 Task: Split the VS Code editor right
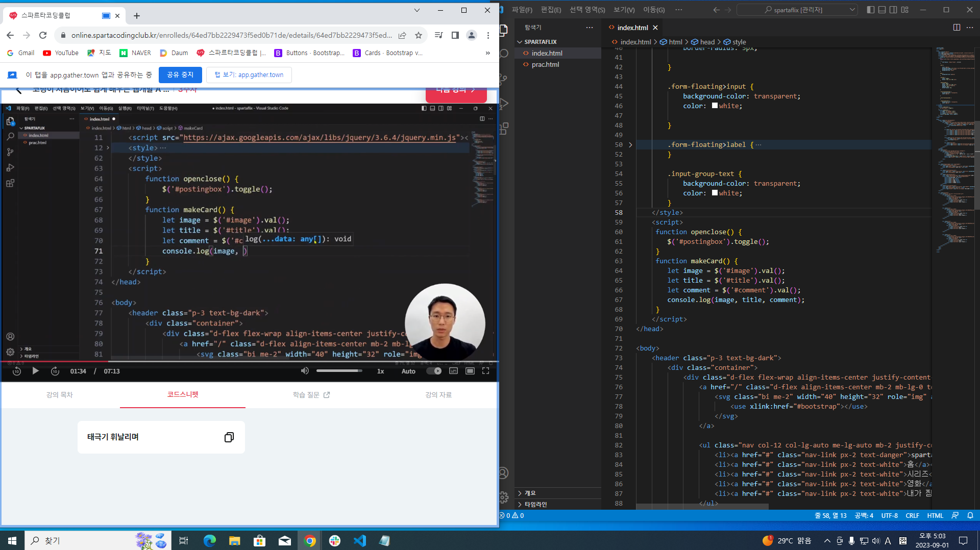[957, 28]
